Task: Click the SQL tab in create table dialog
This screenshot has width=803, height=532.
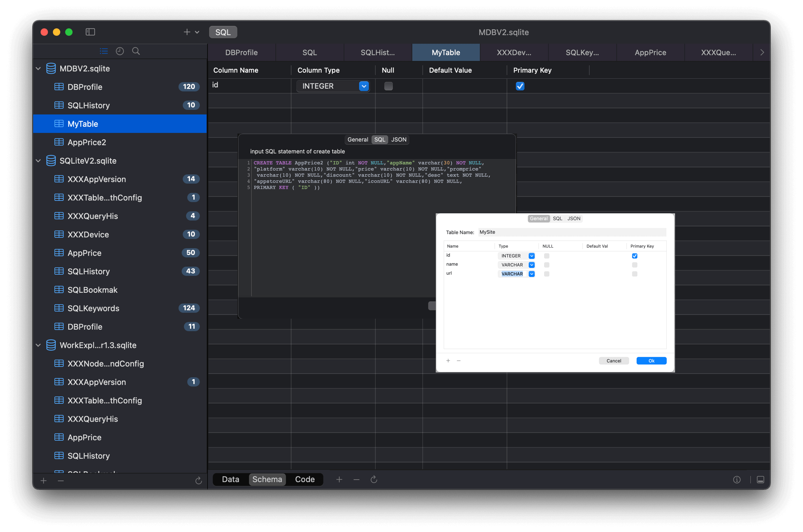Action: tap(557, 218)
